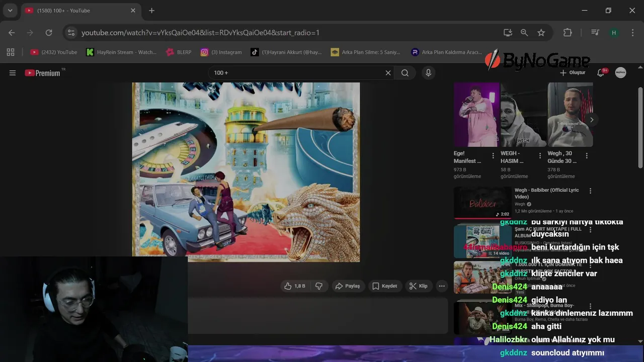Click the video player album artwork
Screen dimensions: 644x362
[x=246, y=172]
